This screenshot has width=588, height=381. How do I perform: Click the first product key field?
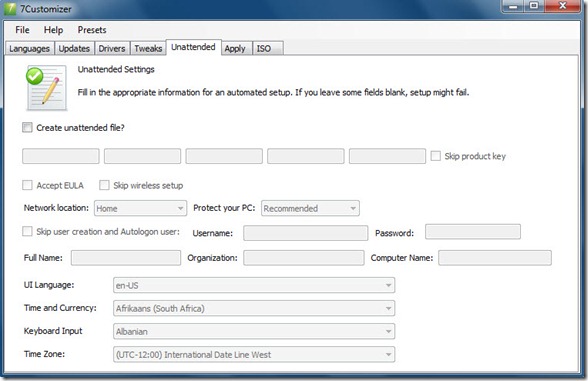[x=61, y=156]
